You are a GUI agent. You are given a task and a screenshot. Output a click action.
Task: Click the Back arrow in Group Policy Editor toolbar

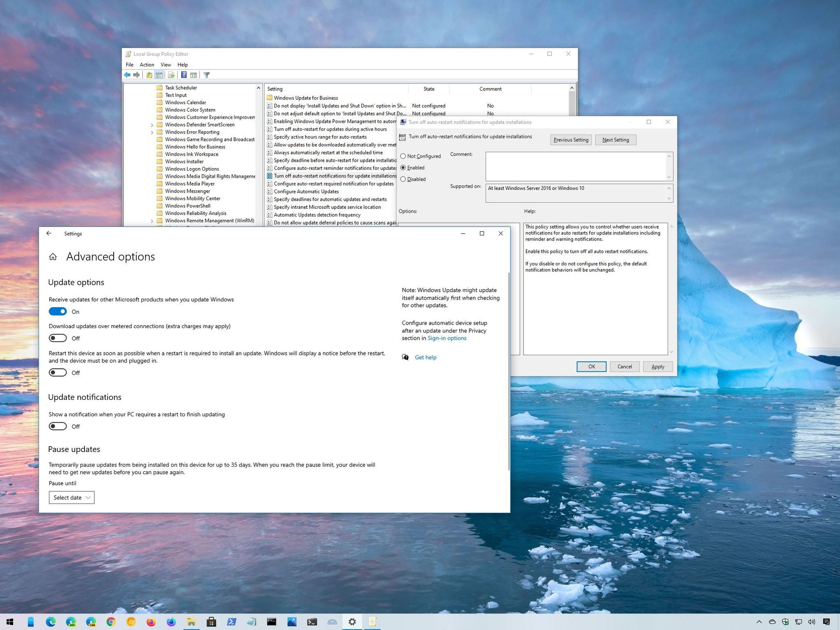click(x=127, y=75)
